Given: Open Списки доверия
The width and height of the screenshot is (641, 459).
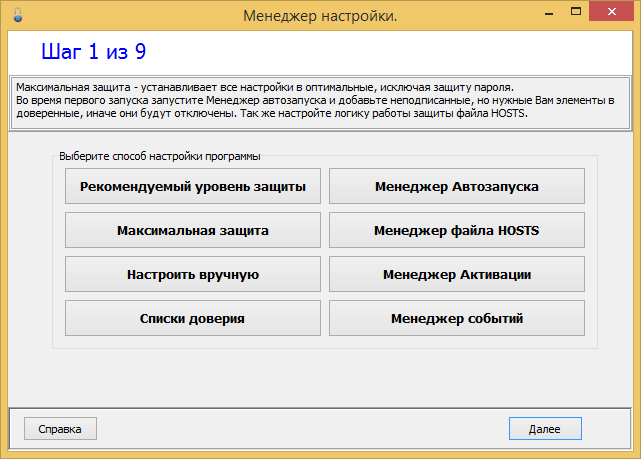Looking at the screenshot, I should point(193,318).
